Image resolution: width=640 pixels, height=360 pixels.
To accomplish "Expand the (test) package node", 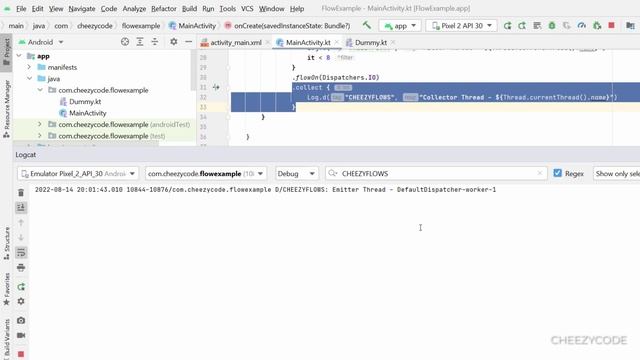I will (x=40, y=136).
